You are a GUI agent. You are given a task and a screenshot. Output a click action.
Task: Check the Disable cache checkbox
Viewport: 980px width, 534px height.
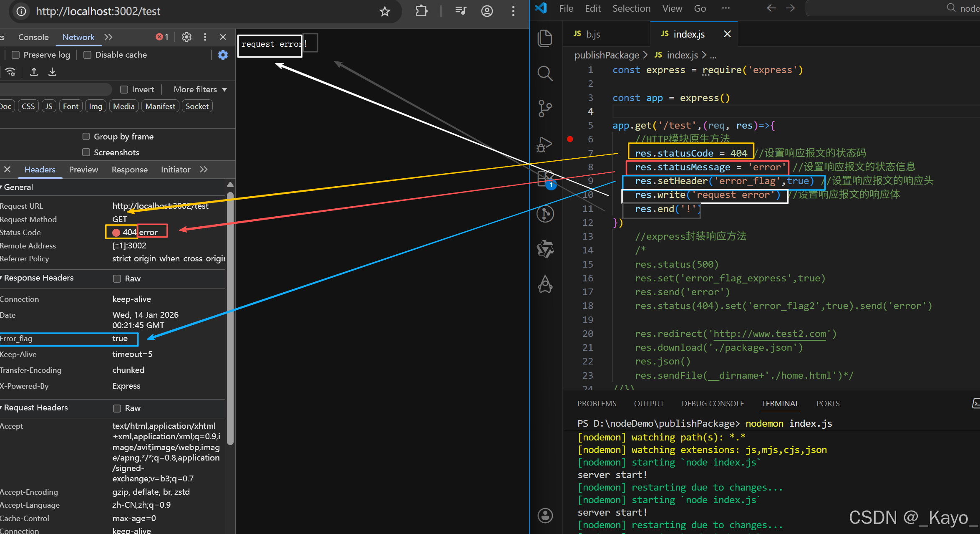click(88, 55)
